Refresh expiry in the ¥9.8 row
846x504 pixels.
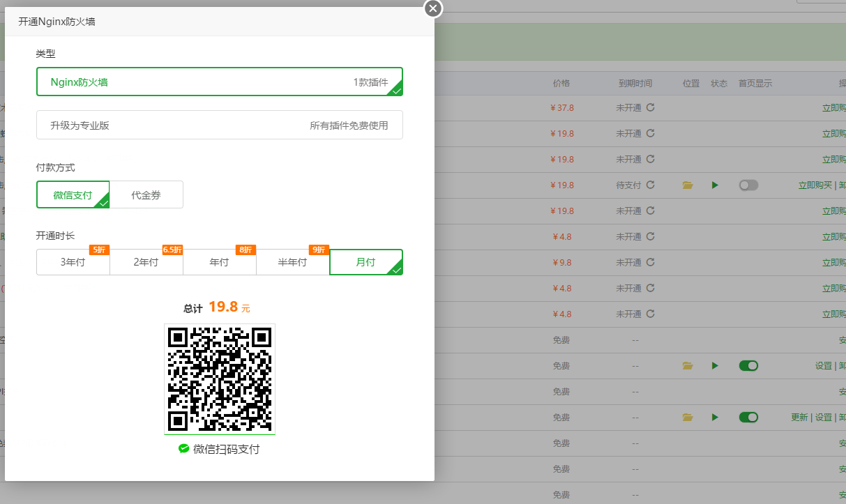click(x=650, y=262)
